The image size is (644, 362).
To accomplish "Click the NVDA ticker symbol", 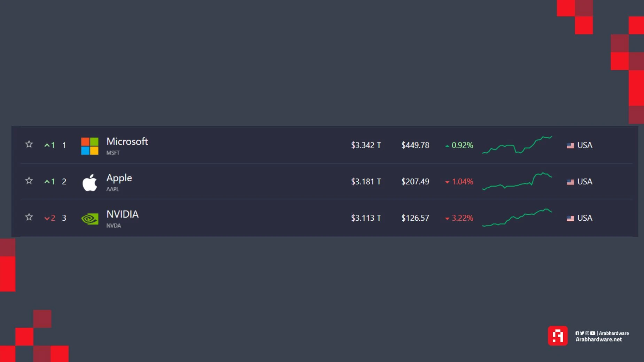I will [114, 226].
